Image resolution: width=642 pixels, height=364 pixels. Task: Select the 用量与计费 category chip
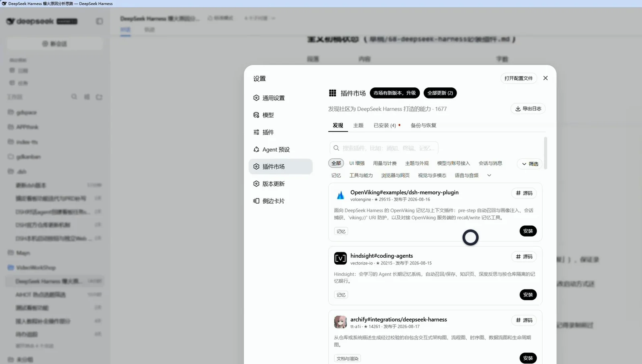(x=385, y=163)
